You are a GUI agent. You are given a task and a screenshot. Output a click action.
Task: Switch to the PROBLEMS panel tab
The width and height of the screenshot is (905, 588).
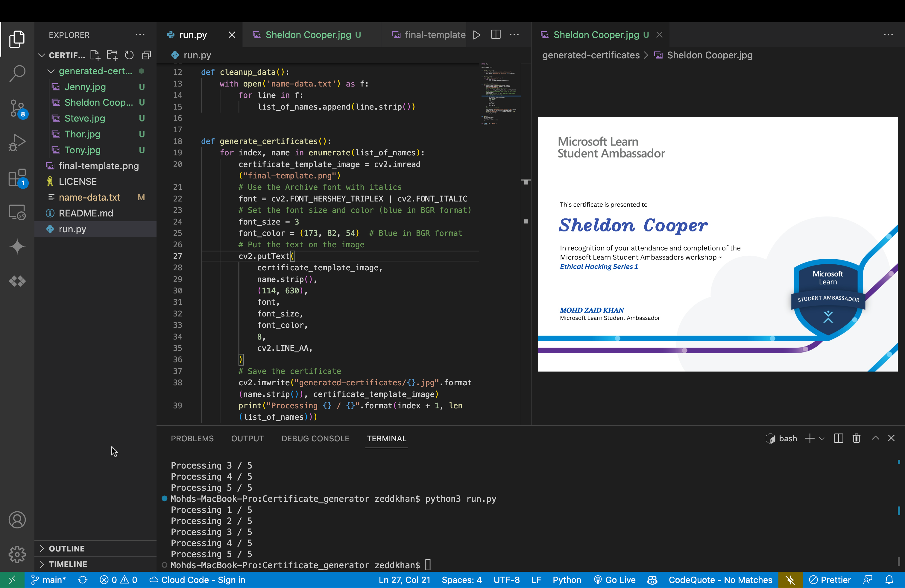point(192,439)
